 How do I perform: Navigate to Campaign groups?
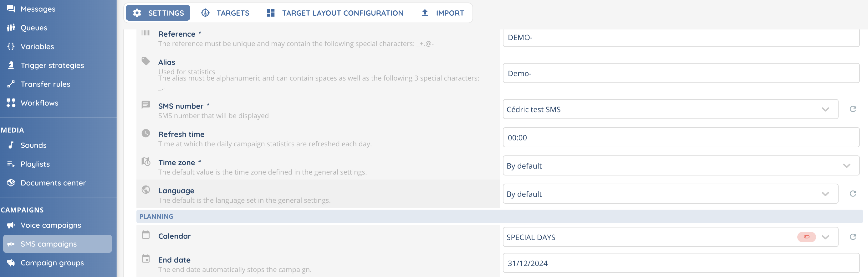pyautogui.click(x=52, y=263)
